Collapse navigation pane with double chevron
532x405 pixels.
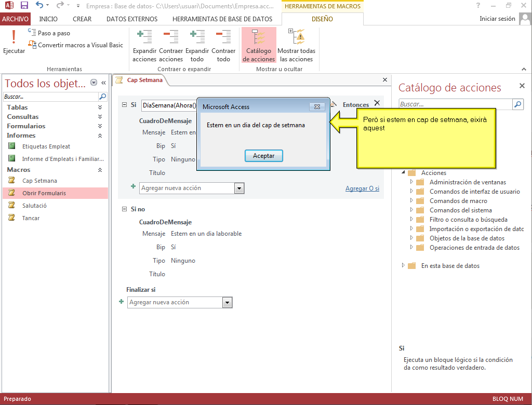(x=103, y=83)
